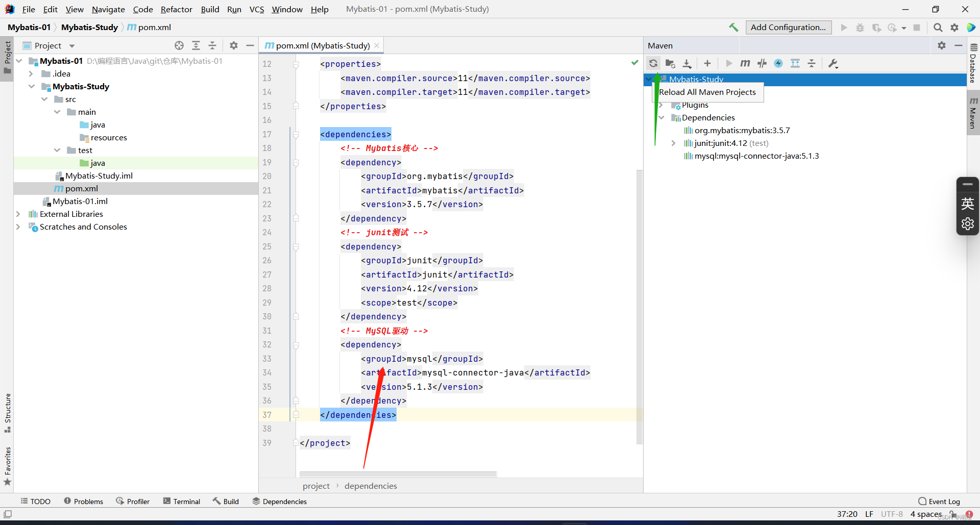
Task: Open the File menu
Action: [29, 9]
